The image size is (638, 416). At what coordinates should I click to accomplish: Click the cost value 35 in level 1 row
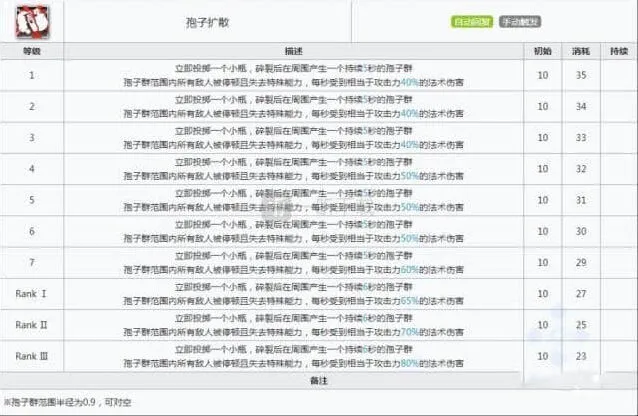point(581,75)
